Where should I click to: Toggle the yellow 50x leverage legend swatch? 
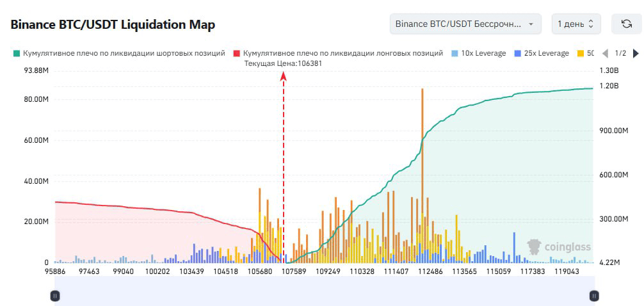[580, 53]
